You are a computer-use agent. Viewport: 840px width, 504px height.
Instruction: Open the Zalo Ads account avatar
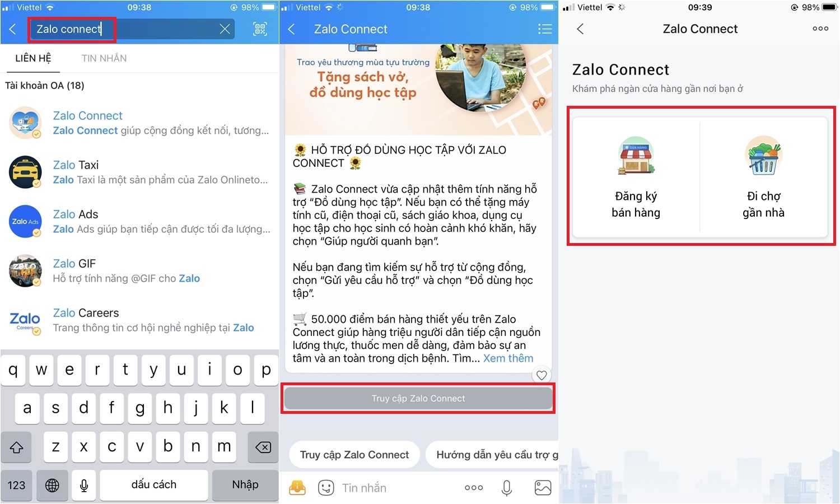coord(25,221)
